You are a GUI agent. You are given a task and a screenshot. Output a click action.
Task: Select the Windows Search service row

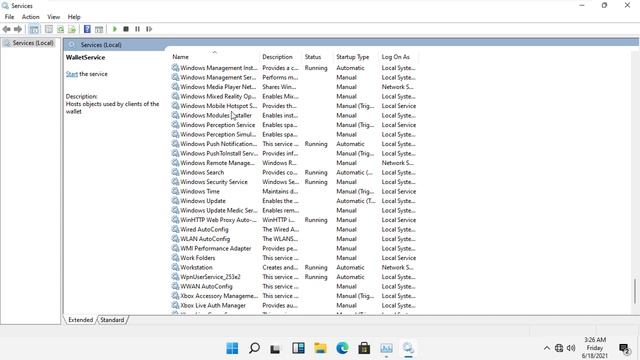click(294, 172)
